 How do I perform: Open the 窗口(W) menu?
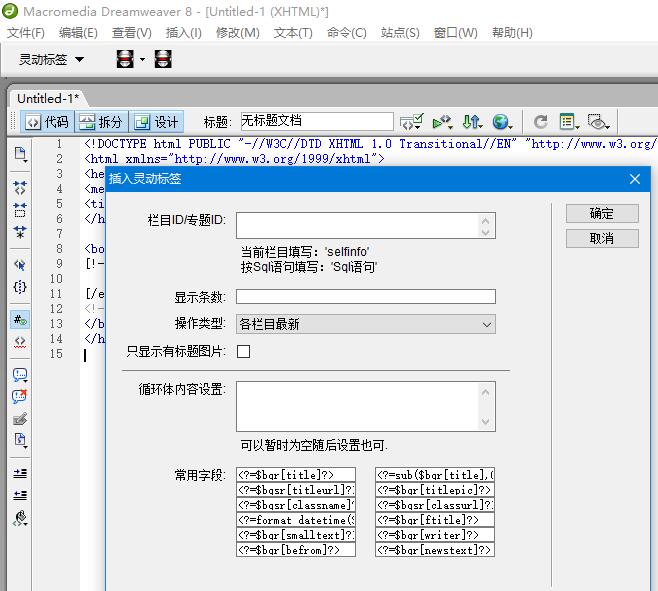click(x=455, y=33)
